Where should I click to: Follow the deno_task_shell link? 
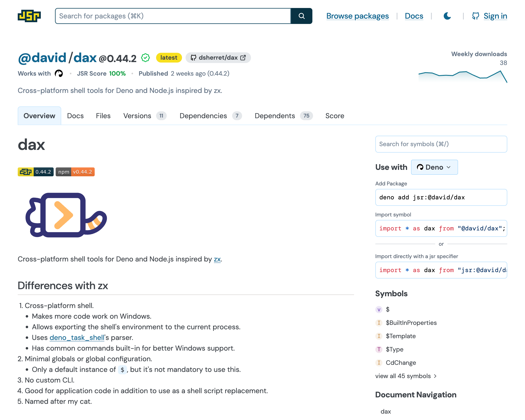click(77, 338)
